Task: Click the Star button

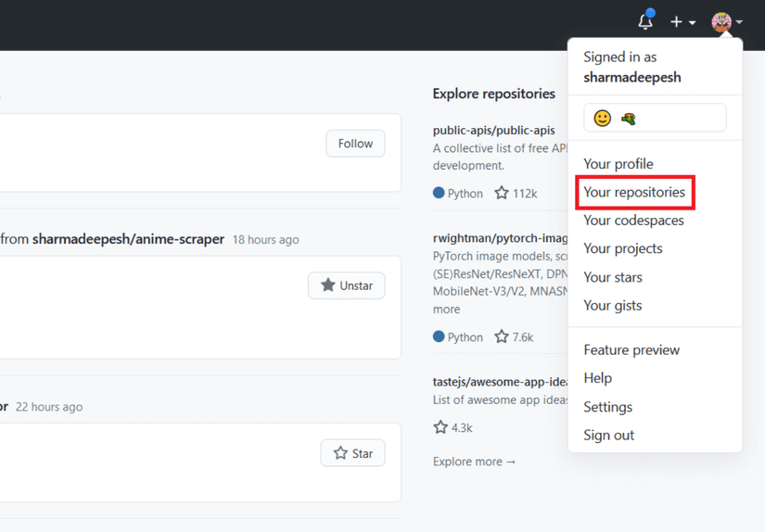Action: [x=352, y=453]
